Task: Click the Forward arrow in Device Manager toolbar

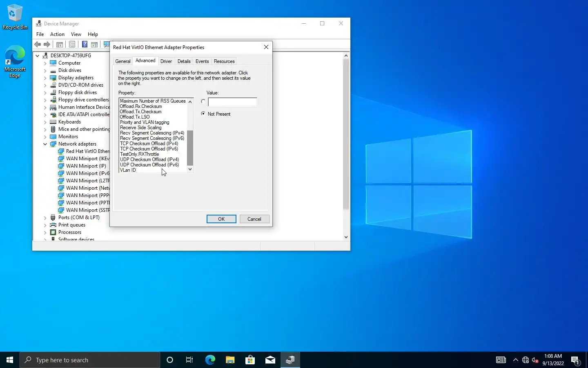Action: click(47, 44)
